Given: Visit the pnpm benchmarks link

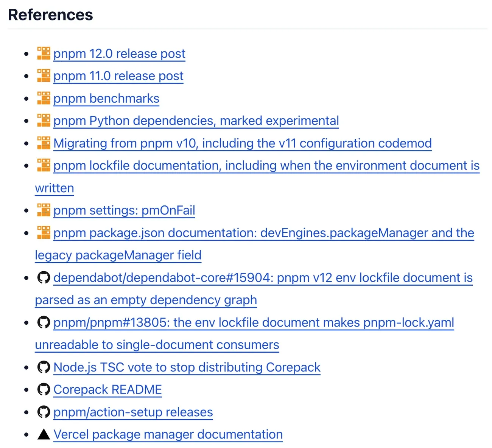Looking at the screenshot, I should pos(106,98).
